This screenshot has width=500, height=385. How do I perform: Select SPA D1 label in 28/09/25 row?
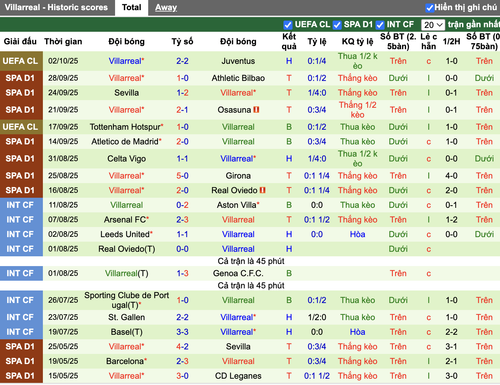tap(21, 78)
